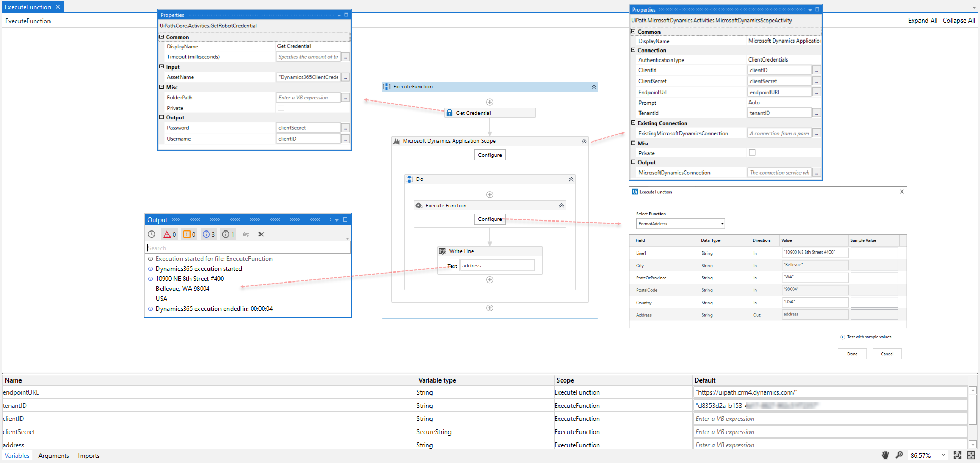Click the variables panel scroll down arrow
The image size is (980, 463).
coord(973,445)
